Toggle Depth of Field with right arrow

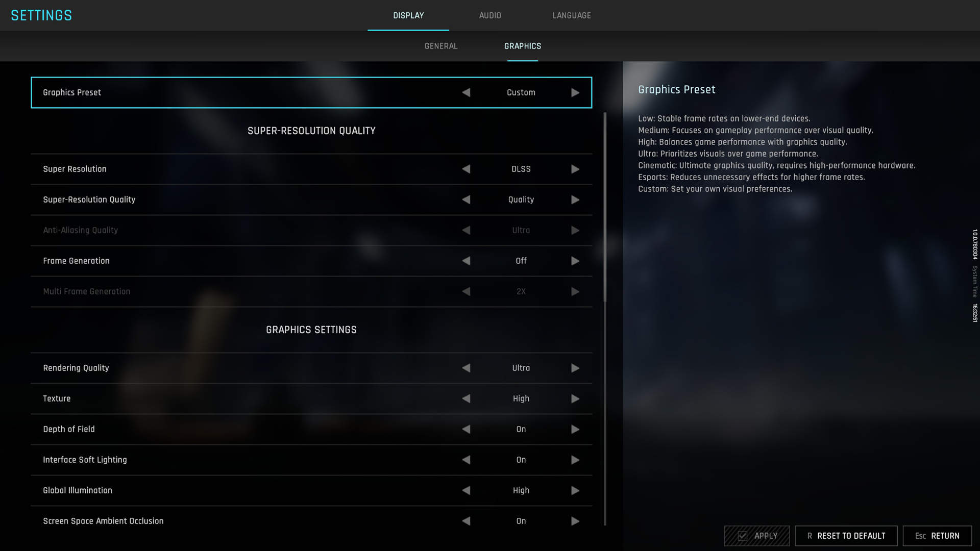(x=575, y=430)
